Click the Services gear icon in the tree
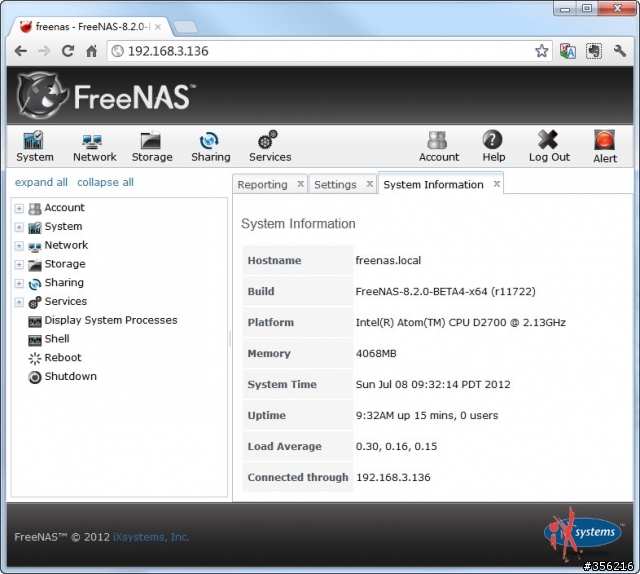The height and width of the screenshot is (574, 640). 35,303
